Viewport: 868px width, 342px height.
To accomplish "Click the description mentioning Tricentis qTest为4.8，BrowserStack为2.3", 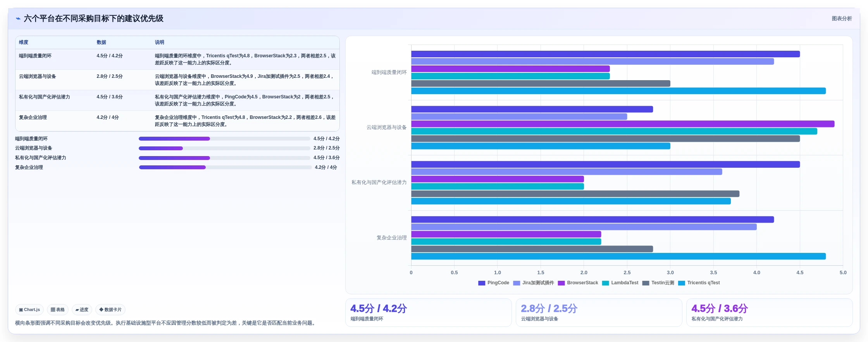I will [x=245, y=59].
